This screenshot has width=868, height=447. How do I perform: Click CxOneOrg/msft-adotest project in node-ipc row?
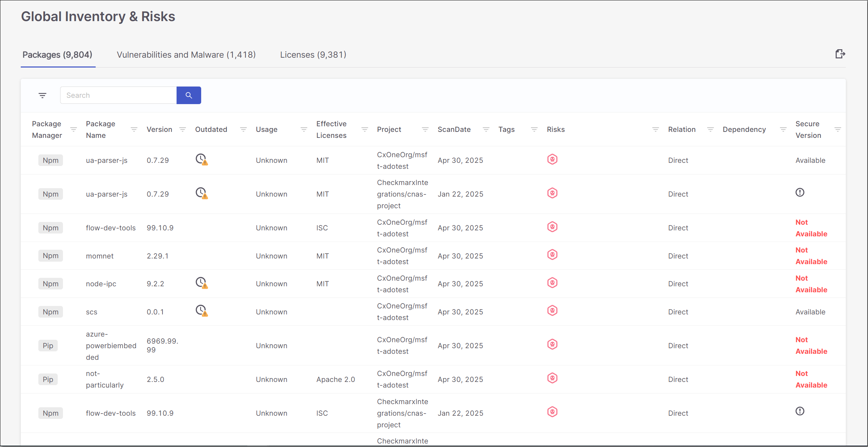(402, 284)
